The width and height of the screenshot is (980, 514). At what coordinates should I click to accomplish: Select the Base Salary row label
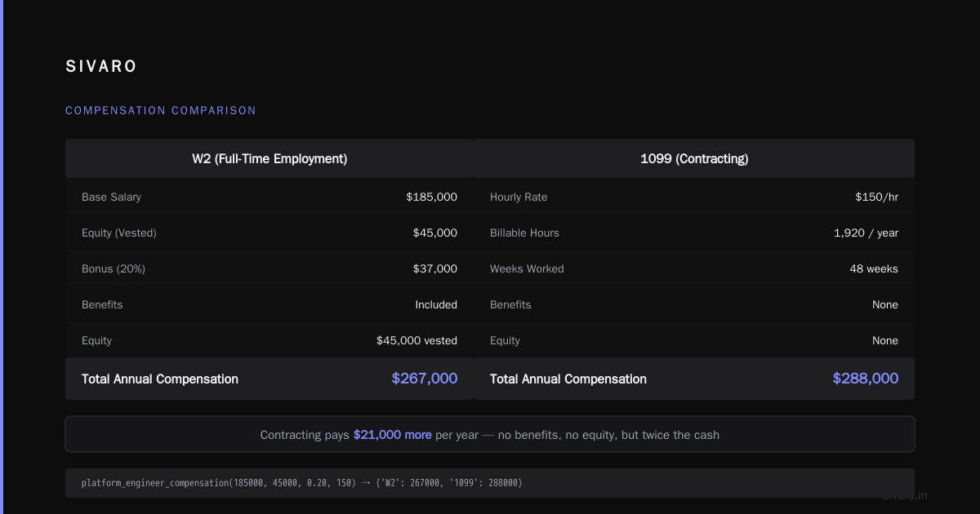[111, 197]
